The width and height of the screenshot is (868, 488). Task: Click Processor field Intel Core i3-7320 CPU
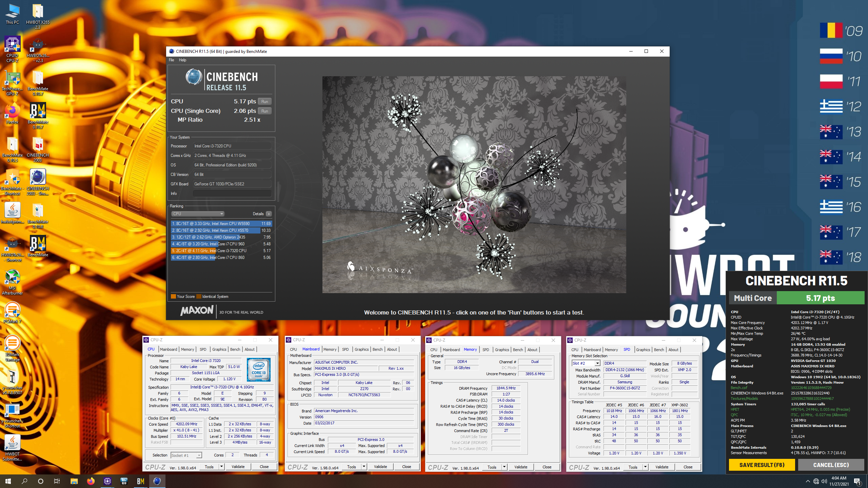232,146
